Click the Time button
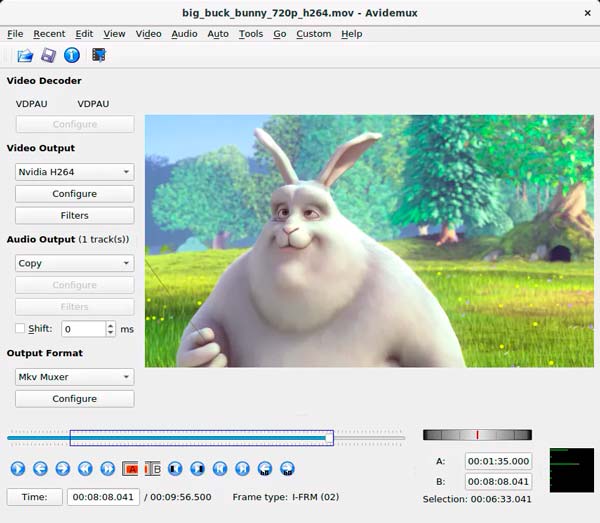This screenshot has height=523, width=600. pyautogui.click(x=34, y=497)
